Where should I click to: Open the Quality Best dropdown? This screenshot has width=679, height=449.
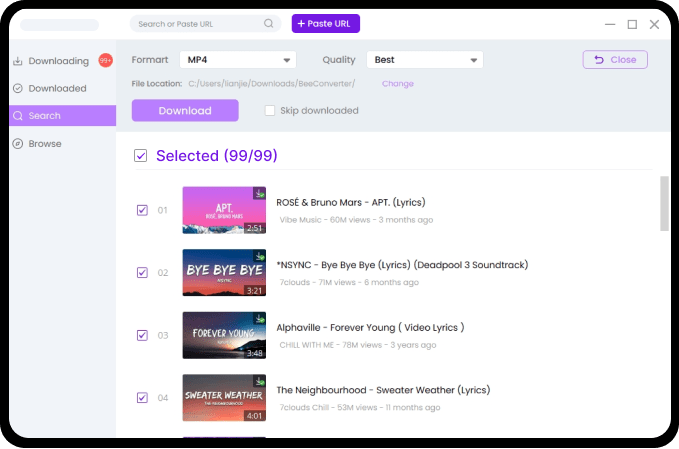click(x=425, y=60)
